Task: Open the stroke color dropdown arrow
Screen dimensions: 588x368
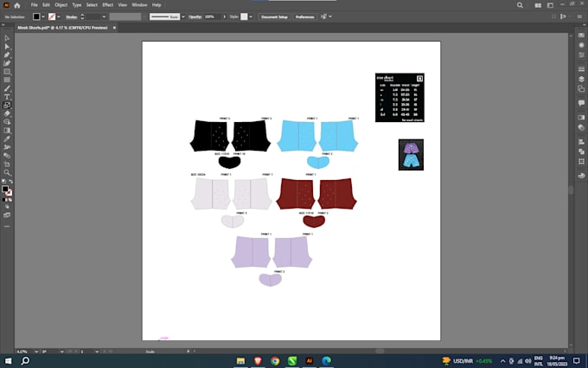Action: [59, 17]
